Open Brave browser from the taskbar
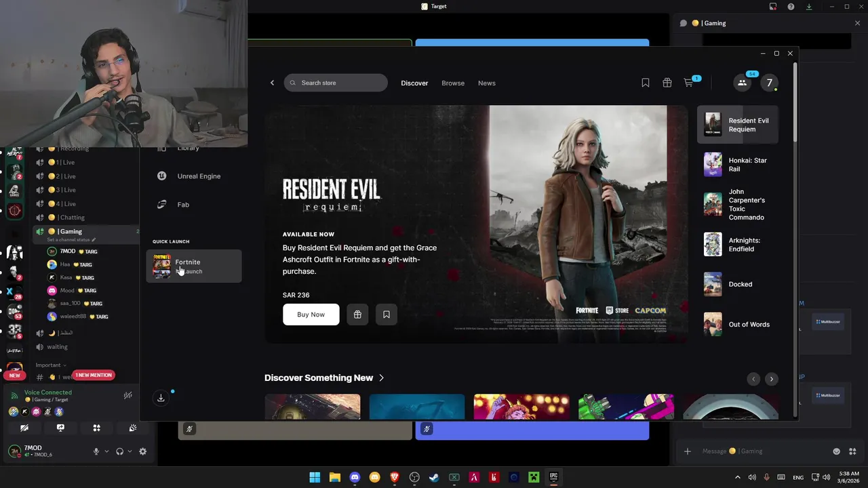The image size is (868, 488). click(x=395, y=477)
